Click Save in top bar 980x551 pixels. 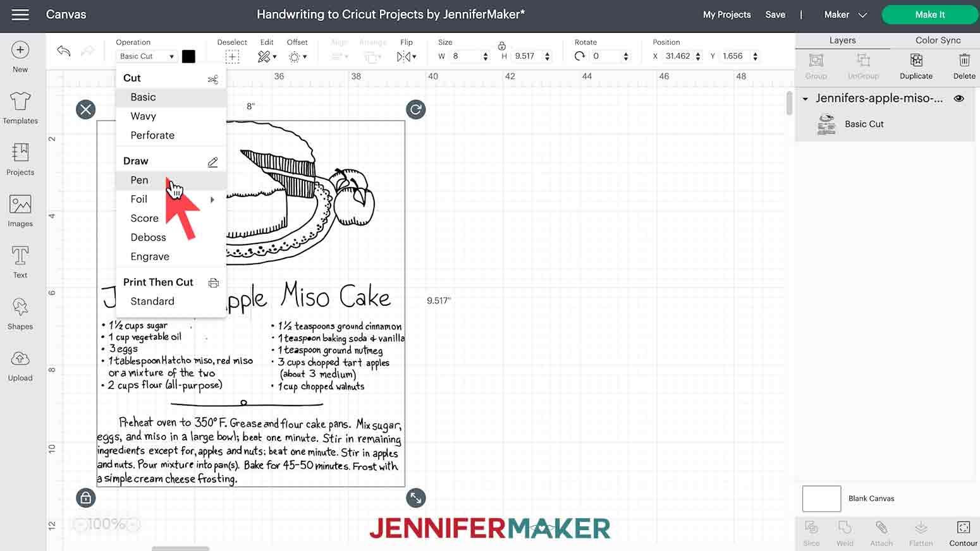click(x=775, y=15)
